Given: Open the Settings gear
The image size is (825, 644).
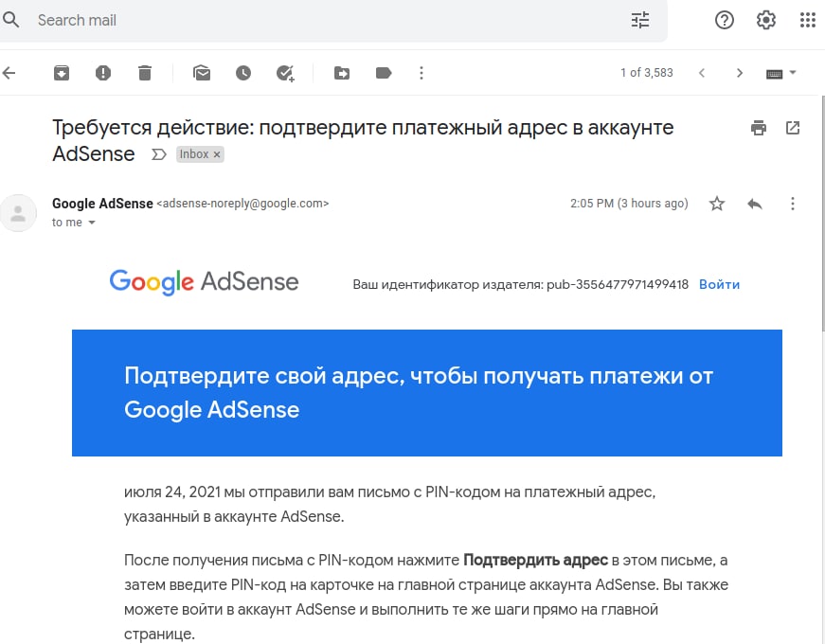Looking at the screenshot, I should click(766, 20).
